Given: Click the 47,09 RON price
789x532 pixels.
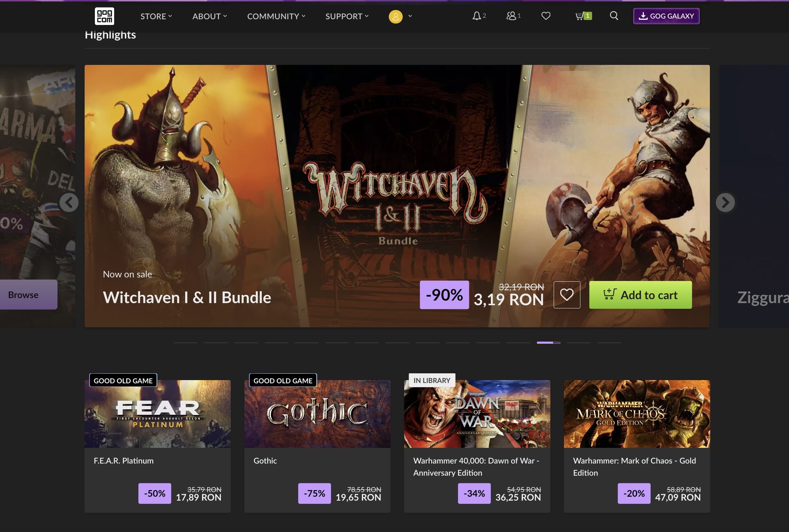Looking at the screenshot, I should click(678, 497).
